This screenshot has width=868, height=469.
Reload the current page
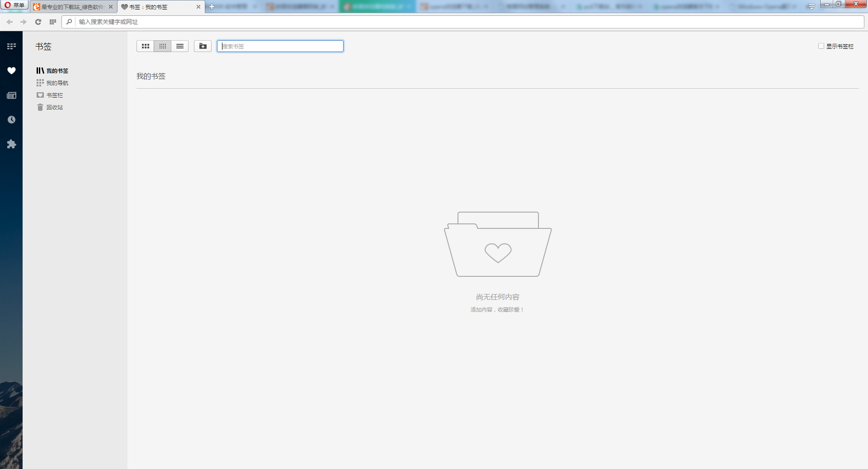coord(38,22)
